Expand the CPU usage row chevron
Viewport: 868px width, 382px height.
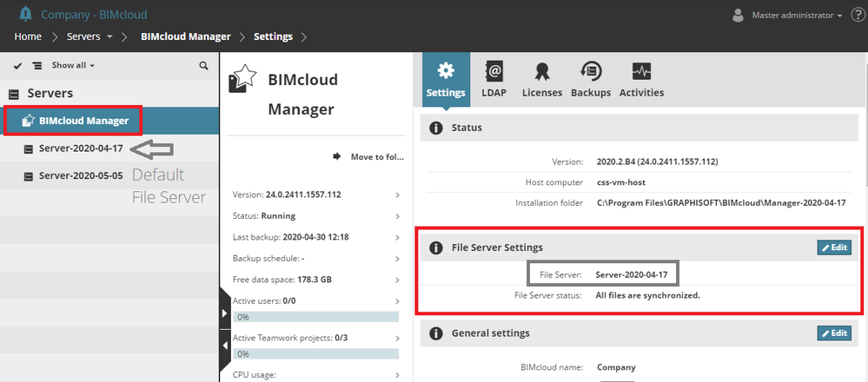click(397, 375)
